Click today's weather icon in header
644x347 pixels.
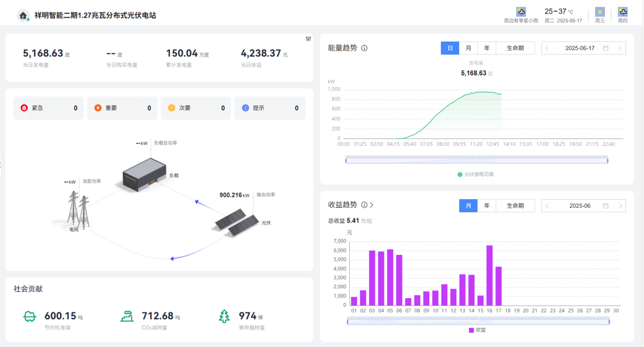pyautogui.click(x=521, y=12)
